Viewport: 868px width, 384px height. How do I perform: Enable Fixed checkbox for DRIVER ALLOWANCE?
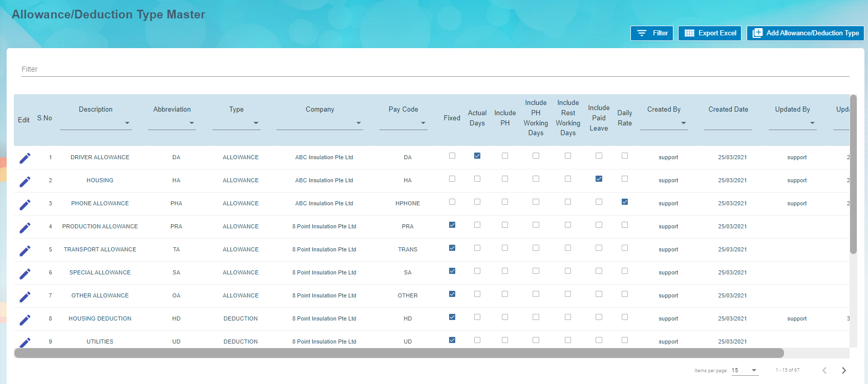(452, 156)
